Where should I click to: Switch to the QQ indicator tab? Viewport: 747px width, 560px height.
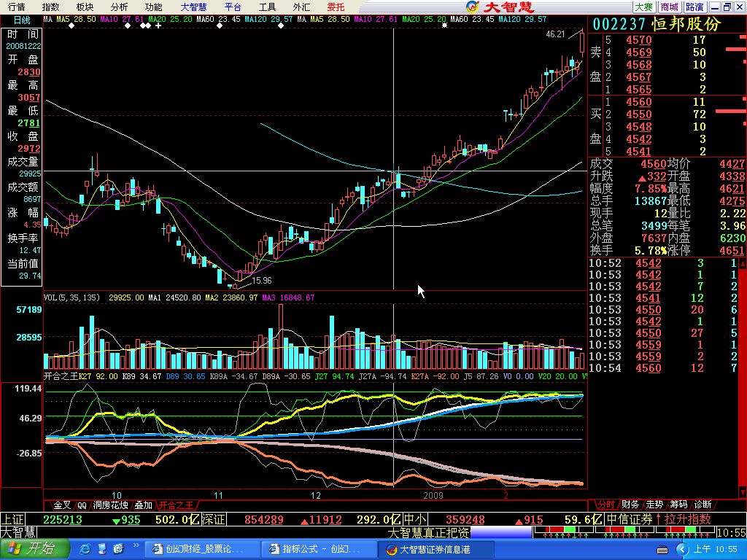click(x=82, y=505)
